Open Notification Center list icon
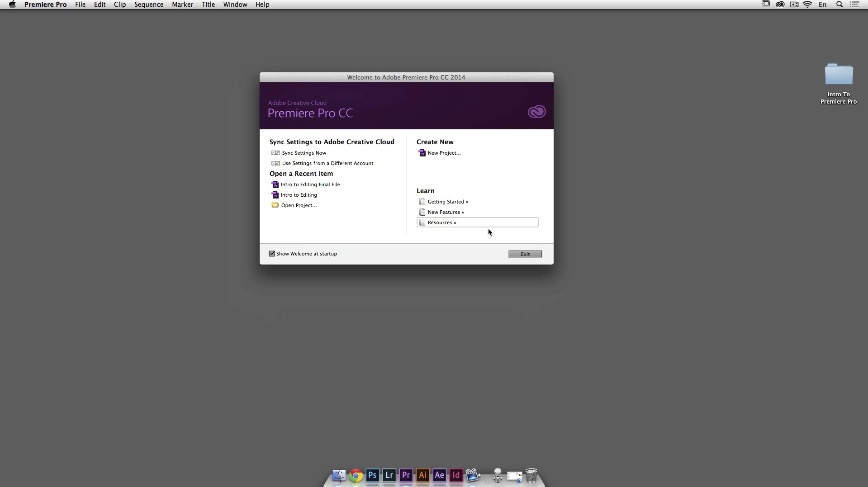This screenshot has width=868, height=487. (854, 5)
